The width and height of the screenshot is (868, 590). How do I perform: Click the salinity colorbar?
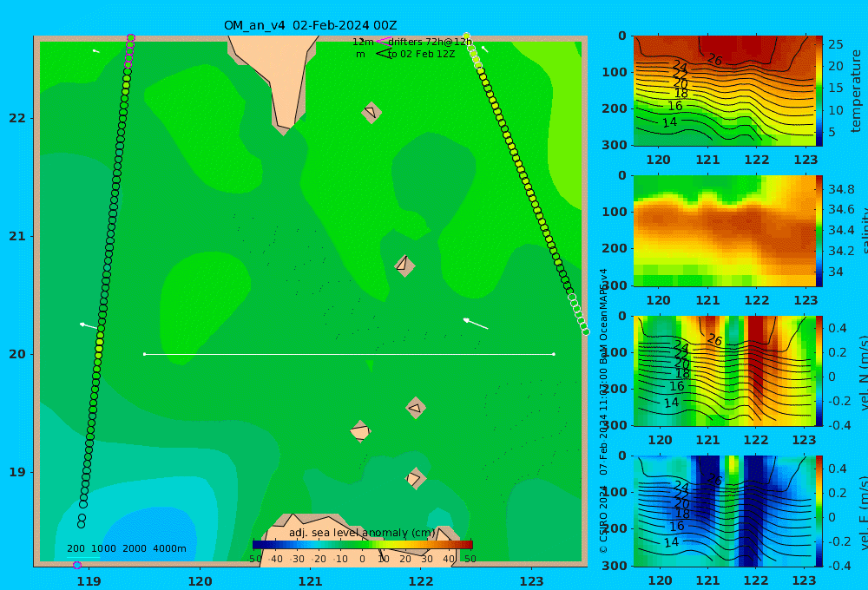pyautogui.click(x=819, y=231)
